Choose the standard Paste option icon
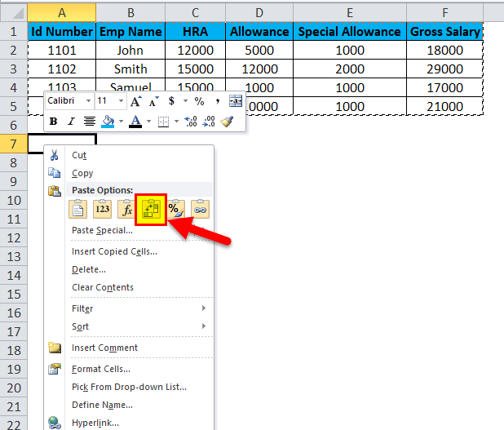This screenshot has width=504, height=430. coord(77,209)
